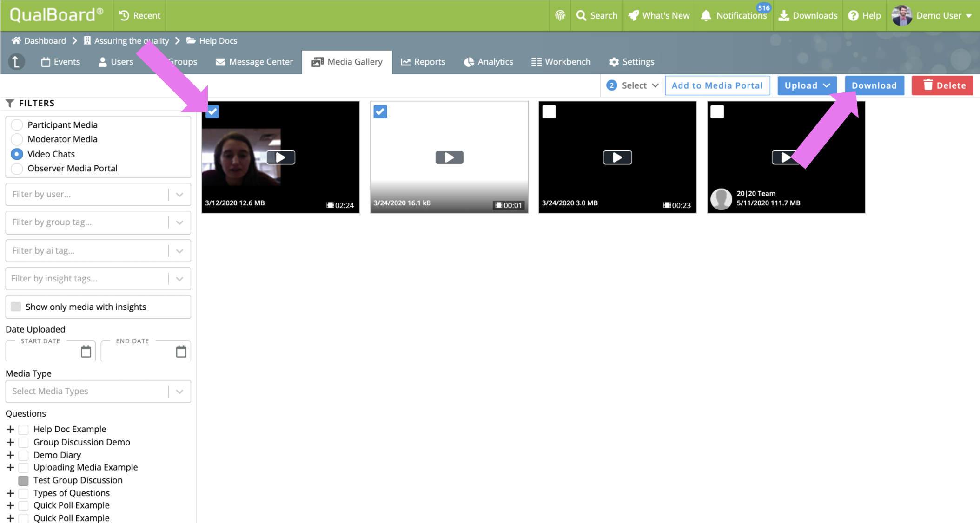Play the 3/12/2020 12.6 MB video
Viewport: 980px width, 523px height.
(280, 157)
